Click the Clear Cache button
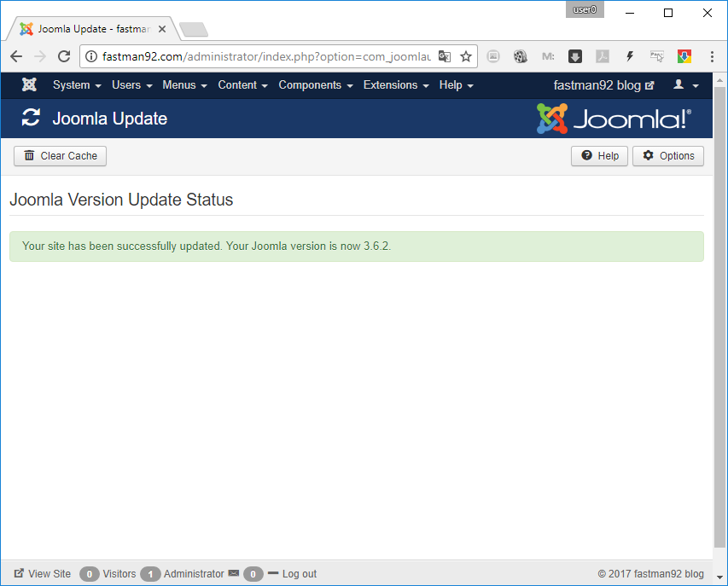Viewport: 728px width, 586px height. 60,156
